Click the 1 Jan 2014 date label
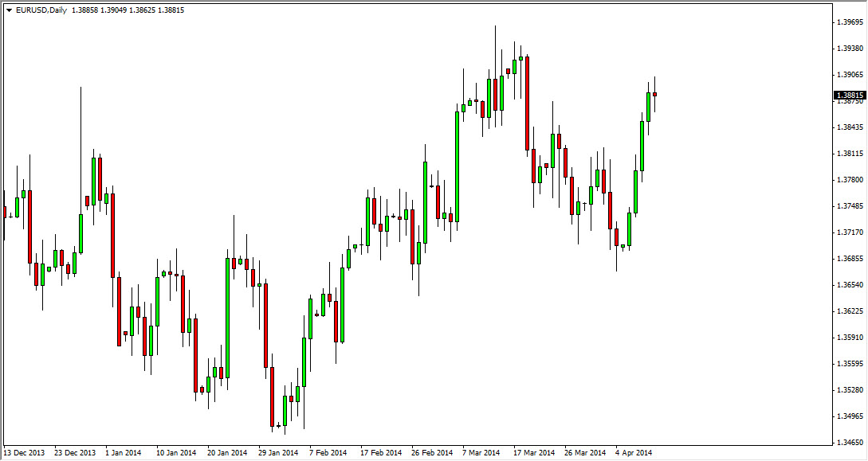This screenshot has width=868, height=461. click(x=123, y=453)
